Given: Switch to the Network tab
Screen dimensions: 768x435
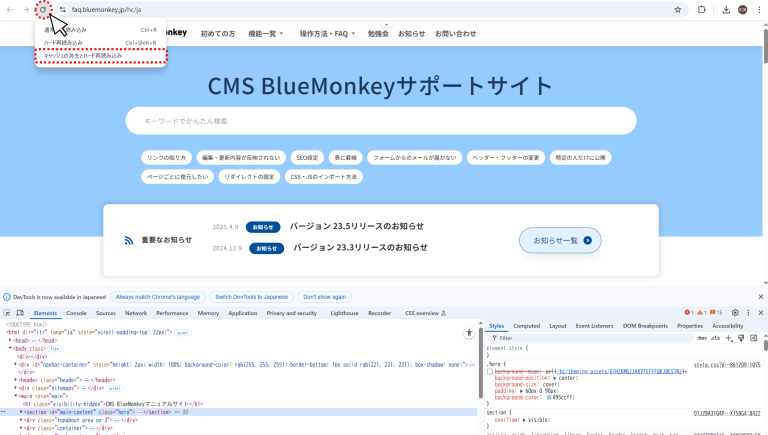Looking at the screenshot, I should click(136, 313).
